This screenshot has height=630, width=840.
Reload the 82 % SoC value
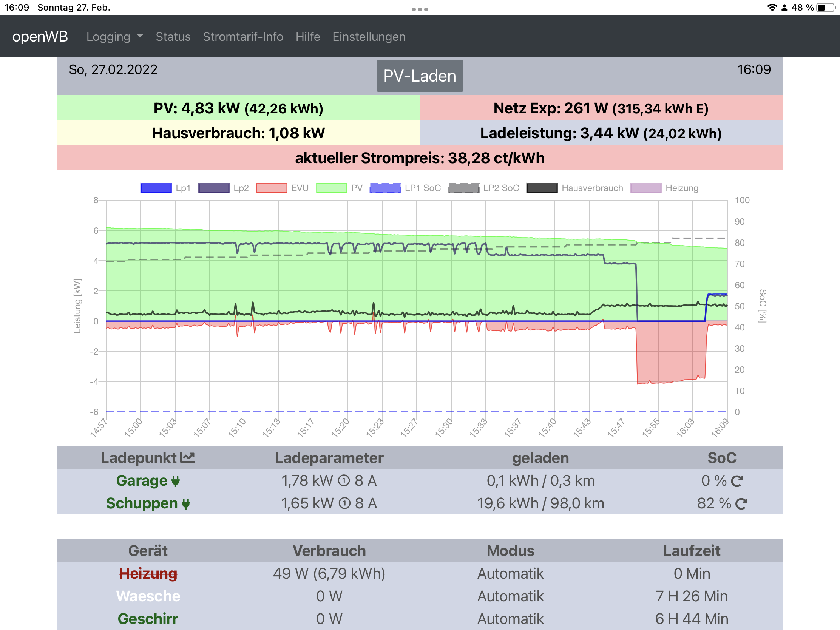coord(741,504)
